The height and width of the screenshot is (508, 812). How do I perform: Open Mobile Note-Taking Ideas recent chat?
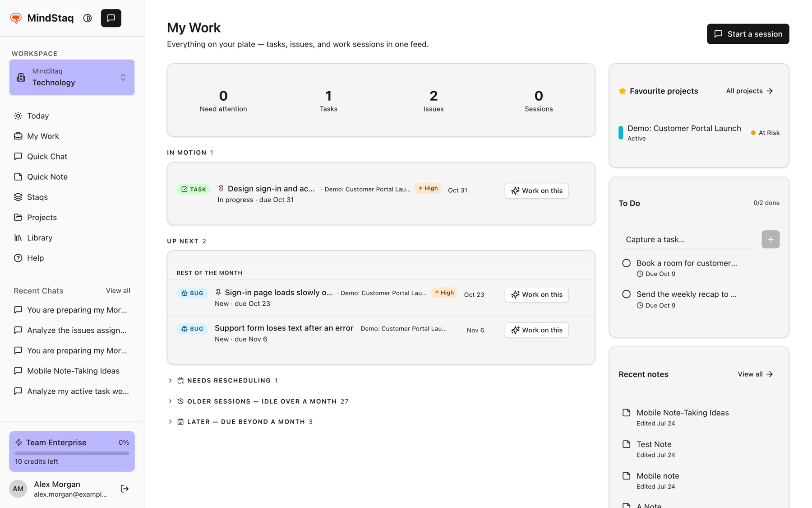click(x=72, y=371)
